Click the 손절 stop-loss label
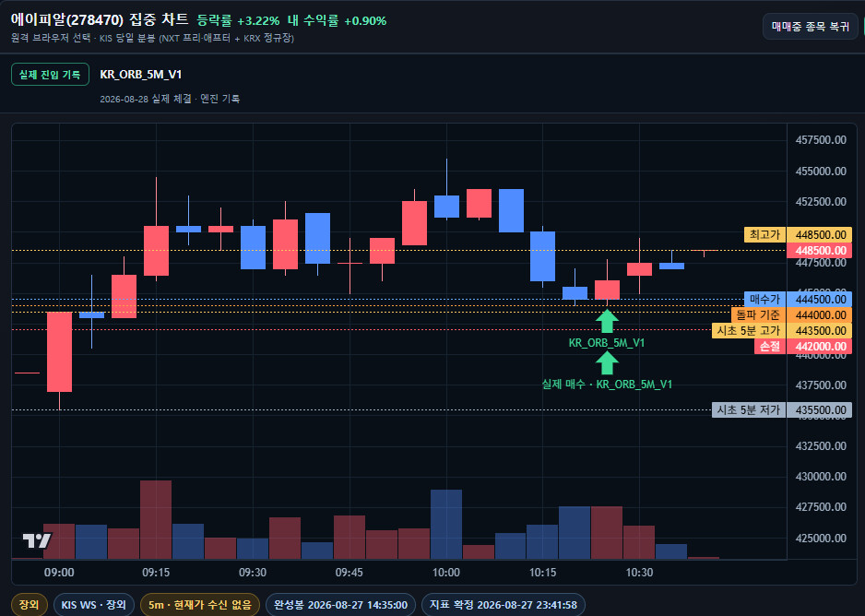The width and height of the screenshot is (865, 616). coord(770,347)
